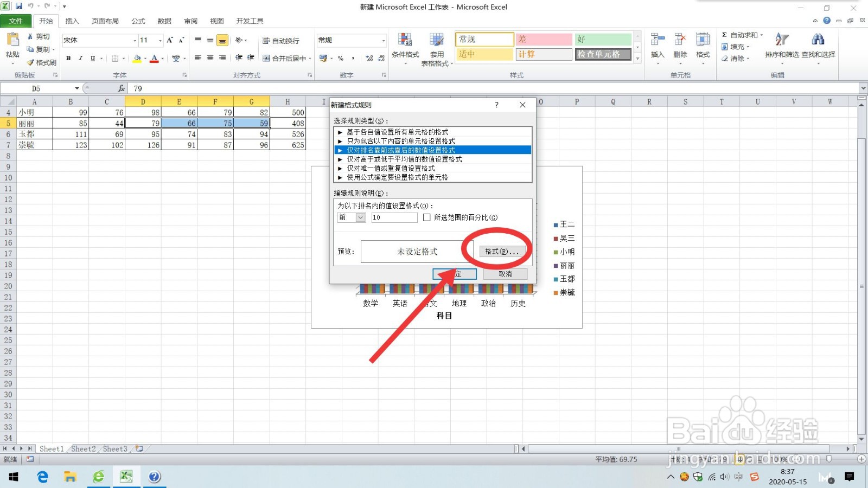Click the percent style icon
The height and width of the screenshot is (488, 868).
pyautogui.click(x=341, y=58)
